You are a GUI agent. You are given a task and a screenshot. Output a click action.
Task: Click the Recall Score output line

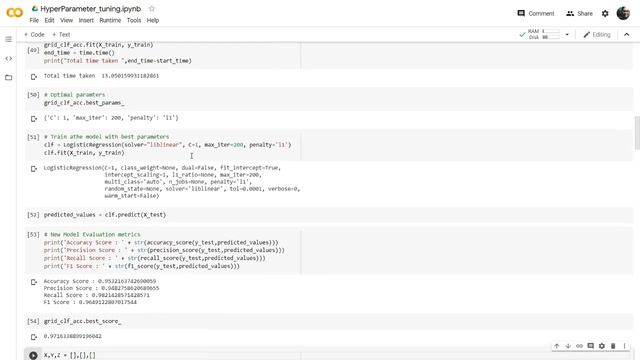pos(96,295)
